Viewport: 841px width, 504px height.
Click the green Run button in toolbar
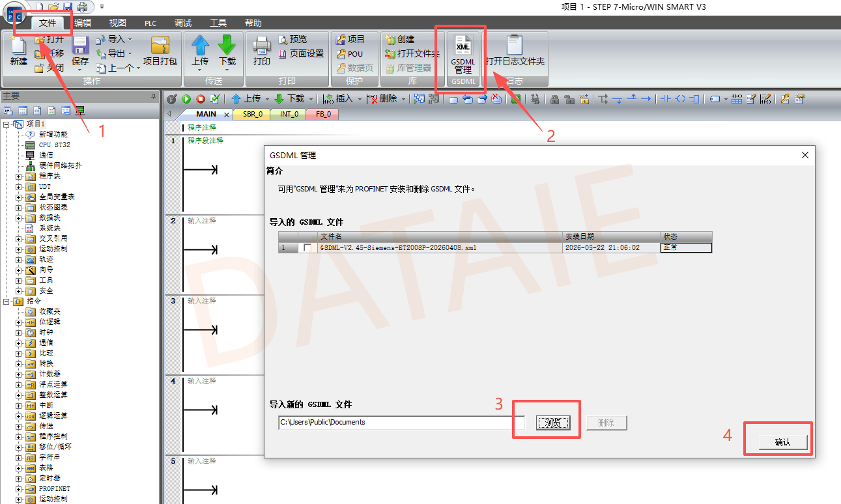[x=186, y=99]
